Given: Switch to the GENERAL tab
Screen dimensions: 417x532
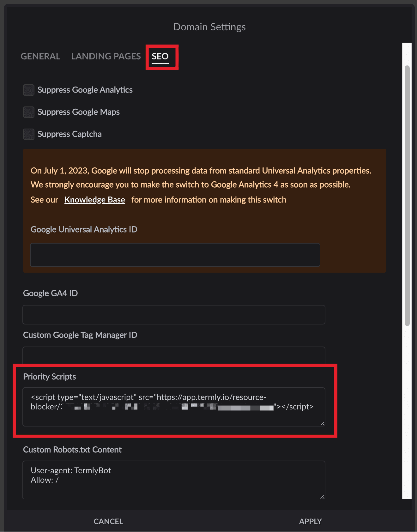Looking at the screenshot, I should click(x=40, y=56).
